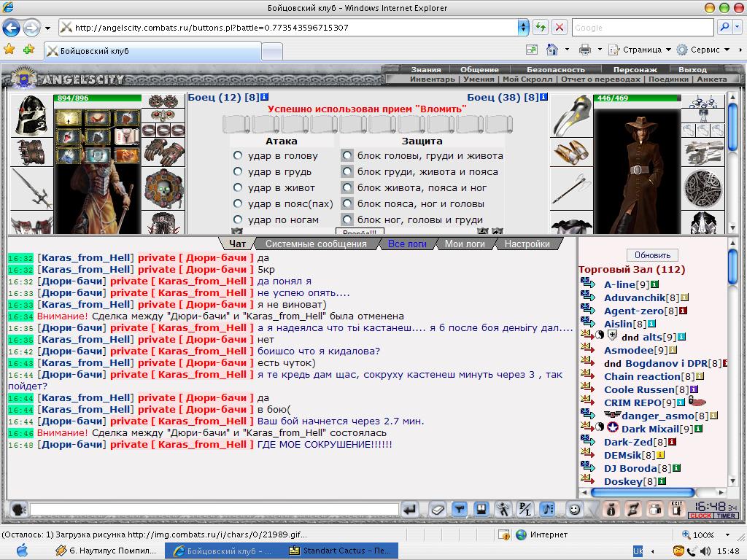Open Инвентарь submenu link
Image resolution: width=747 pixels, height=560 pixels.
[x=432, y=79]
